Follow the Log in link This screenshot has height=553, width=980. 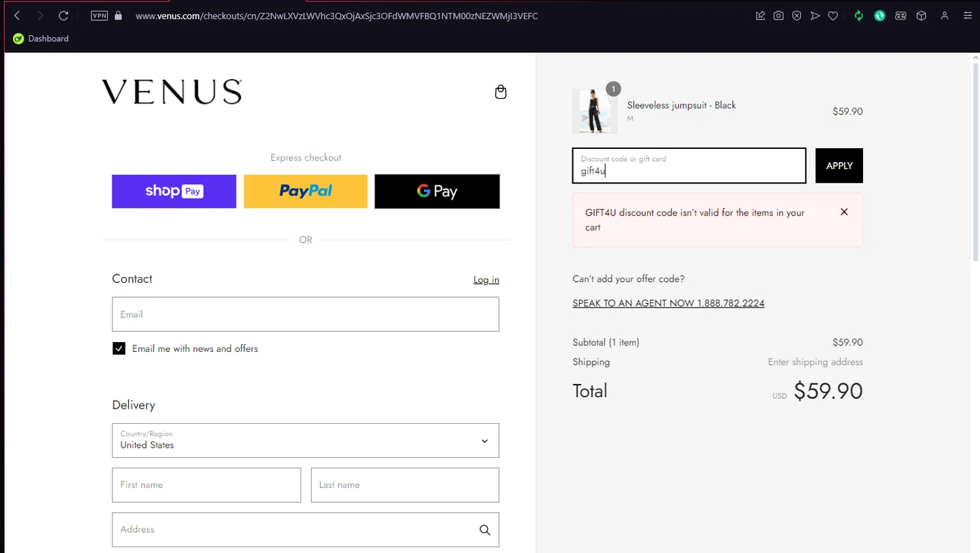(486, 280)
